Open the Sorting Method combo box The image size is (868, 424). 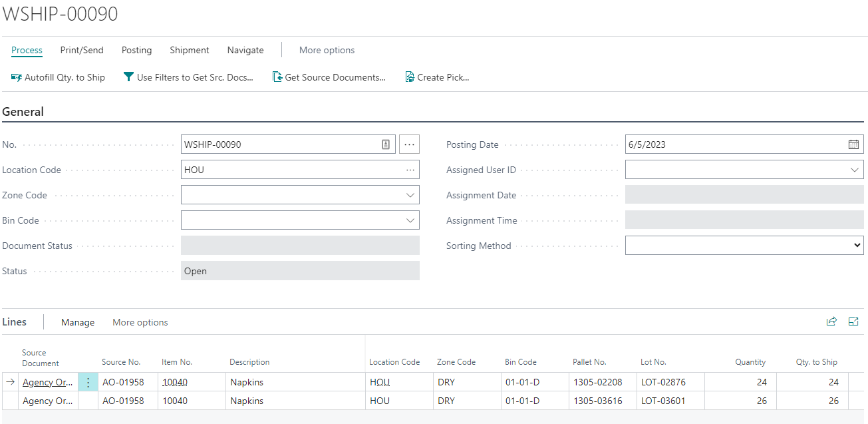(x=744, y=246)
